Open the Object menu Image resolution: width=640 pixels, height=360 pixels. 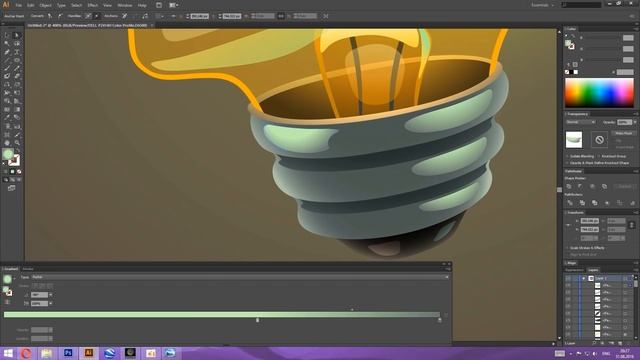[x=45, y=5]
